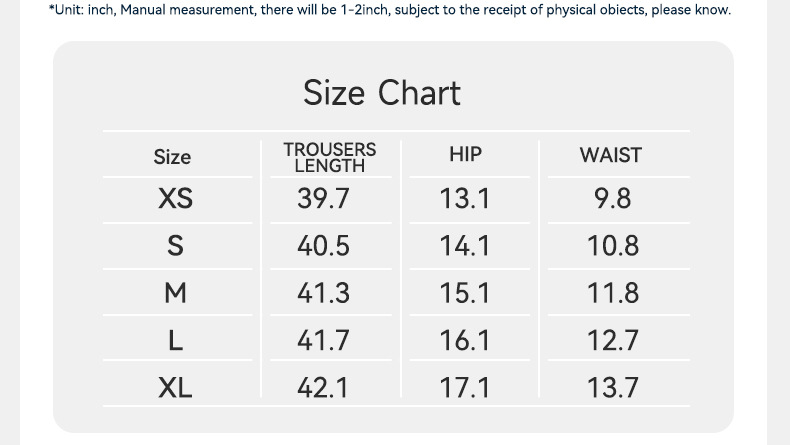Select the S size row label
Viewport: 790px width, 445px height.
175,246
